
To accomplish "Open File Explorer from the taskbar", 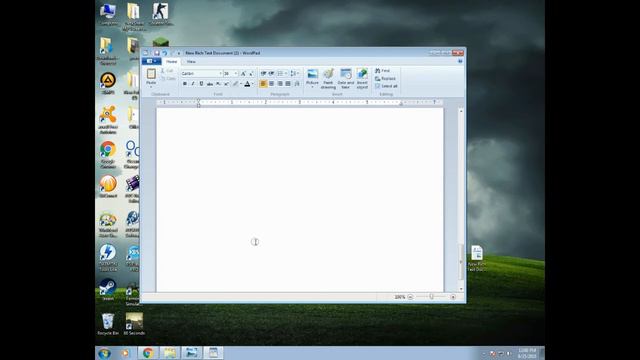I will pos(170,353).
